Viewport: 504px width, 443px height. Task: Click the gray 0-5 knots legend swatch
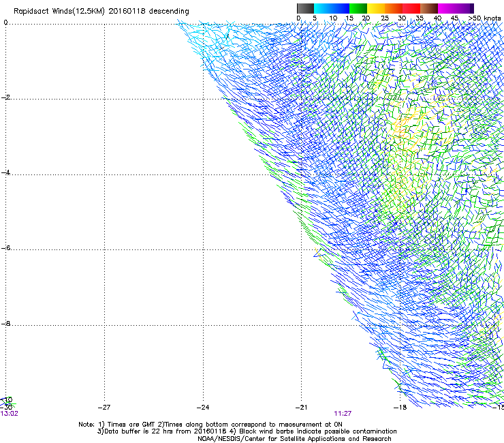305,8
